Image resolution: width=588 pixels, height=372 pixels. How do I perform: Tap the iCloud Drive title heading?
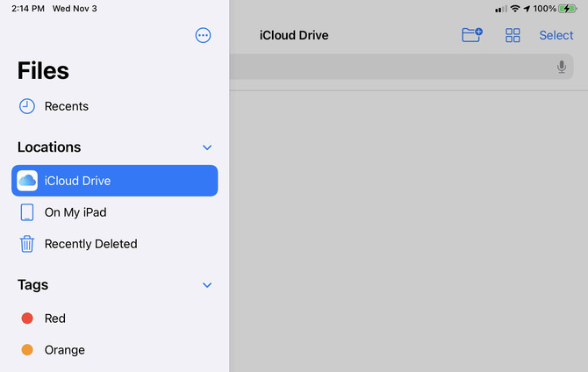click(294, 35)
